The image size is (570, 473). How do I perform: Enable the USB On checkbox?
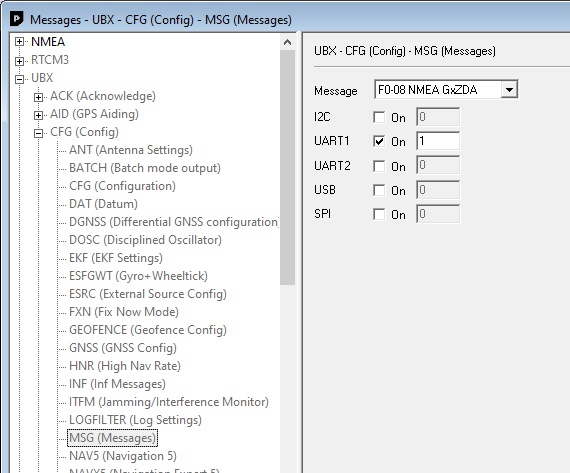tap(379, 190)
